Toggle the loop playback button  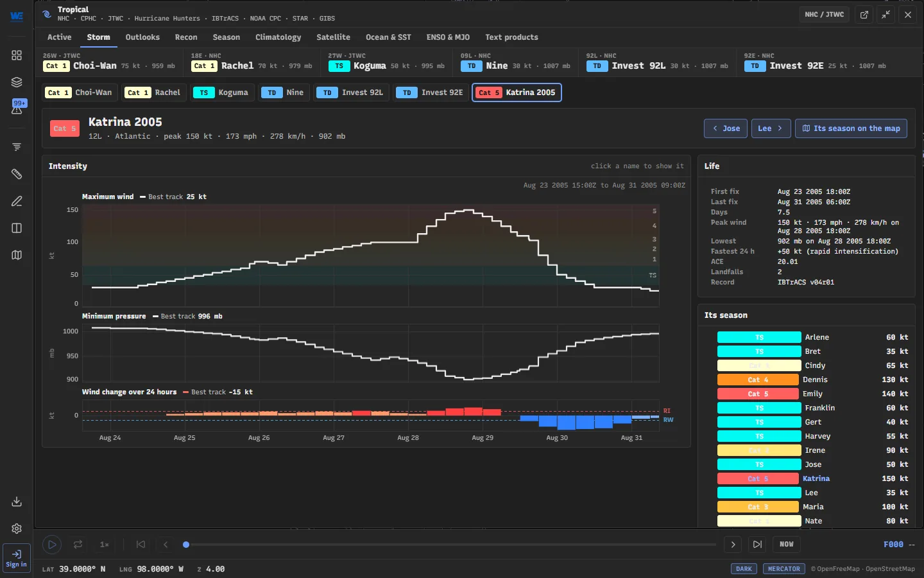tap(78, 545)
